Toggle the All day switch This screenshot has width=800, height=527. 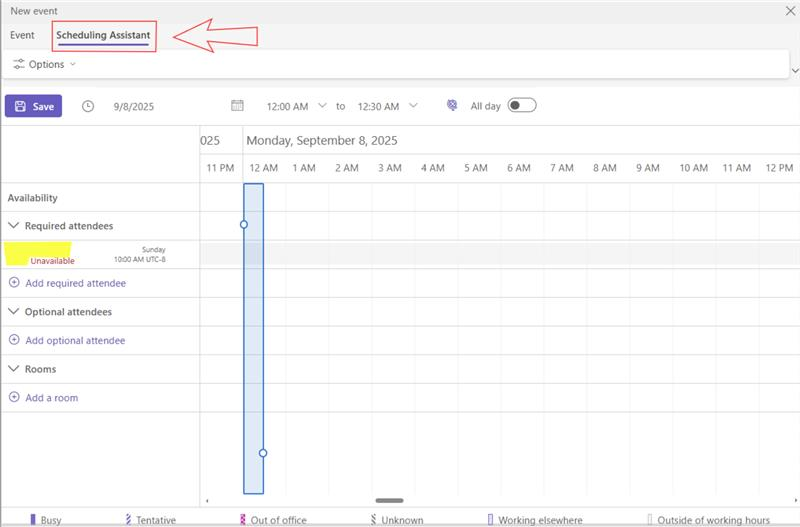(x=522, y=105)
